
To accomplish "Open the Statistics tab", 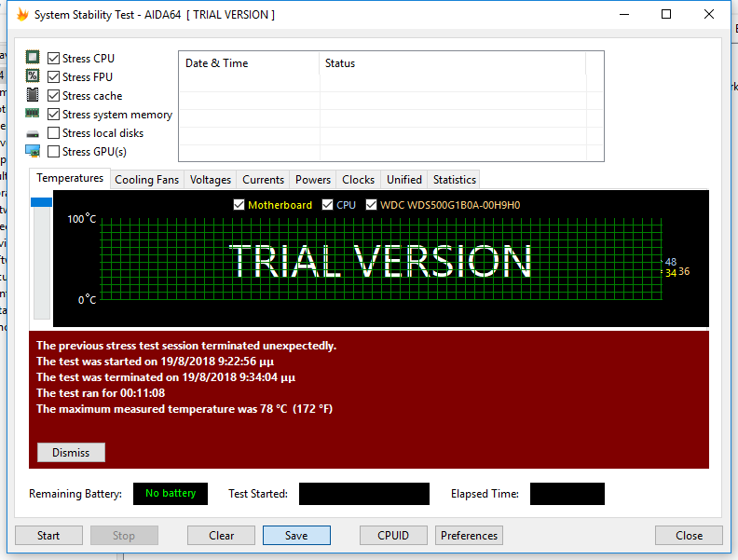I will click(454, 180).
